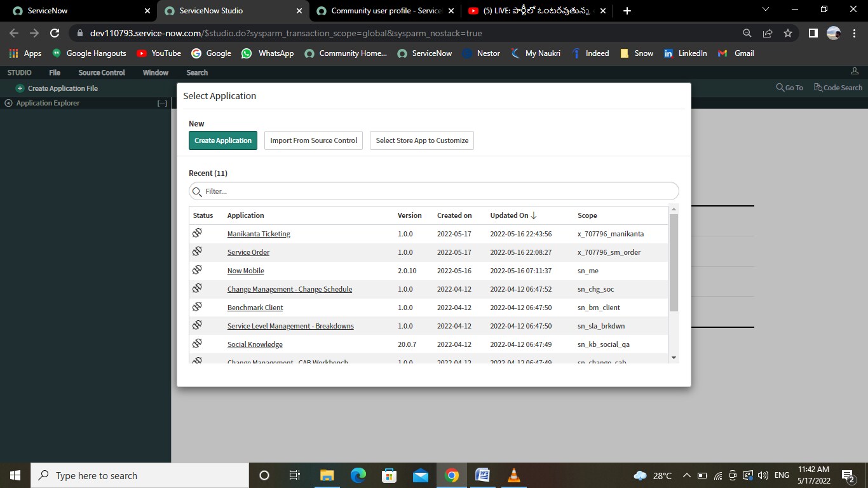Sort by the Updated On column header
The width and height of the screenshot is (868, 488).
[513, 215]
